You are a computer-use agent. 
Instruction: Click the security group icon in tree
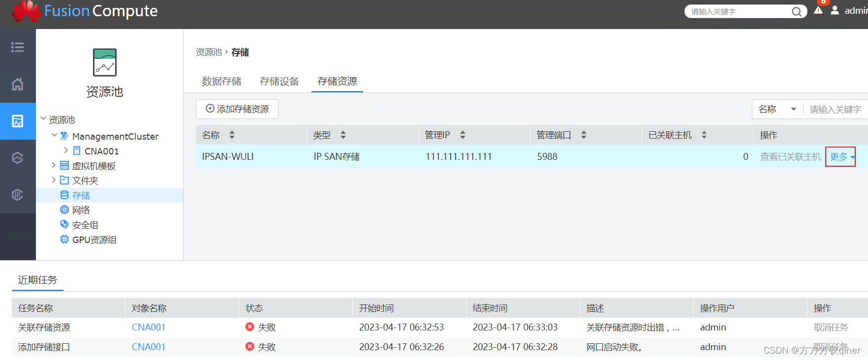pyautogui.click(x=64, y=224)
